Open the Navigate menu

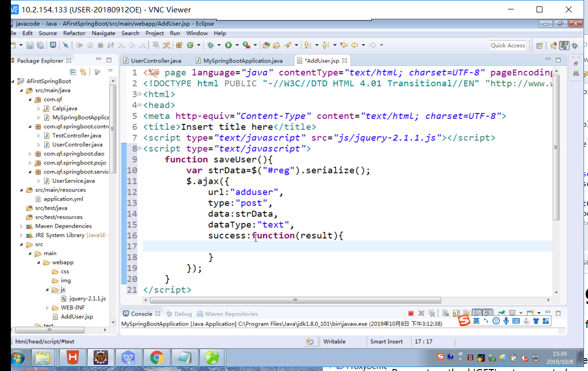(x=103, y=33)
